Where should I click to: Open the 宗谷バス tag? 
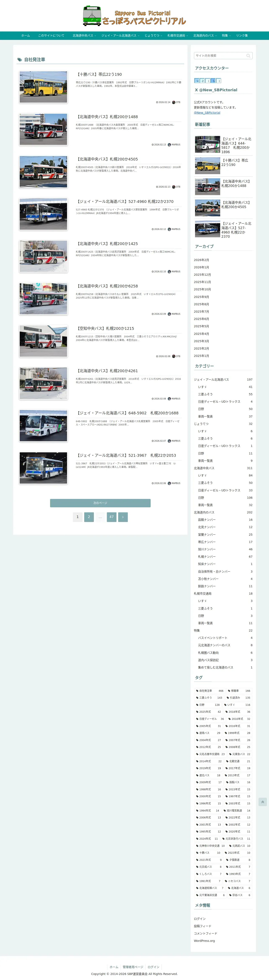pos(240,895)
